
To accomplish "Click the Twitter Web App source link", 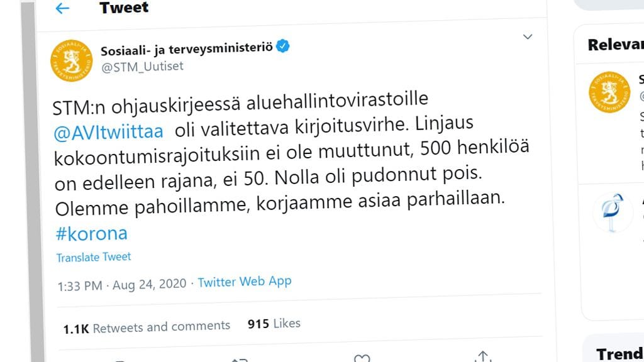I will coord(245,282).
